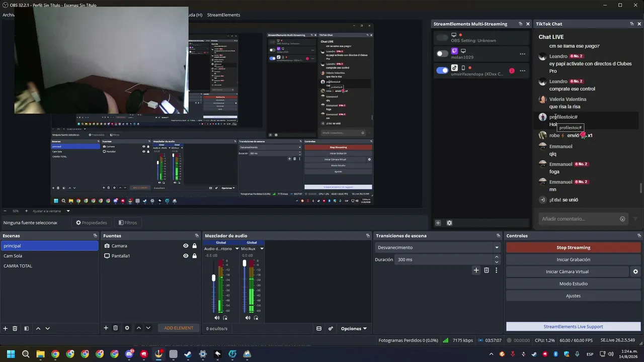Toggle visibility of Pantalla1 source
The image size is (644, 362).
186,256
